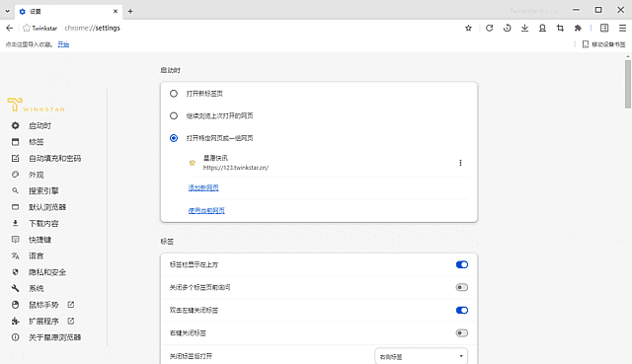Click the user account toolbar icon
The width and height of the screenshot is (632, 364).
(542, 28)
